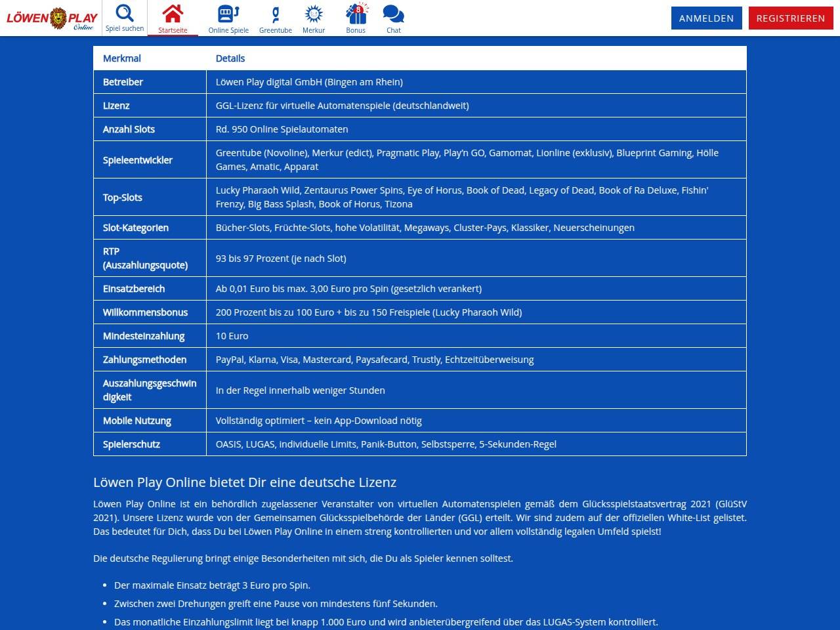Click the Anmelden button
The height and width of the screenshot is (630, 840).
pos(707,18)
